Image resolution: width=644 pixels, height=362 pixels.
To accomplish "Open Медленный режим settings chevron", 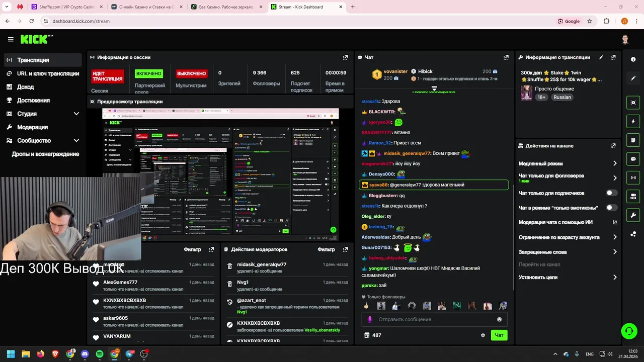I will coord(615,163).
